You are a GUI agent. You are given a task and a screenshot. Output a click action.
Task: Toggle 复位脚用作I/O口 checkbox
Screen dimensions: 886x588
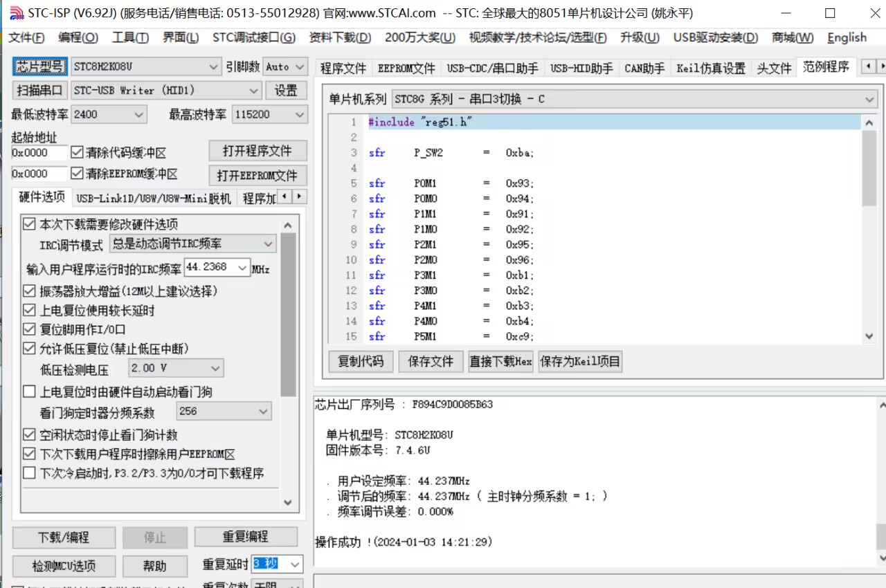(x=29, y=329)
